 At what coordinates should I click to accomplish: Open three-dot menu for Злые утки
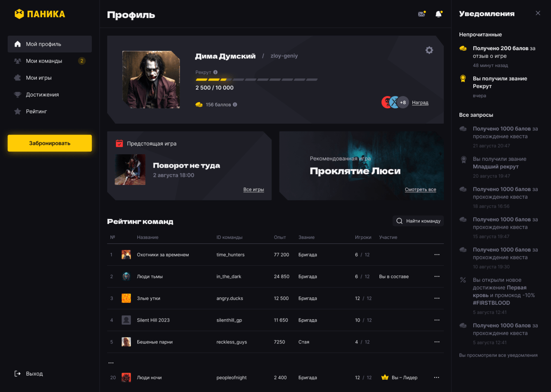[437, 298]
